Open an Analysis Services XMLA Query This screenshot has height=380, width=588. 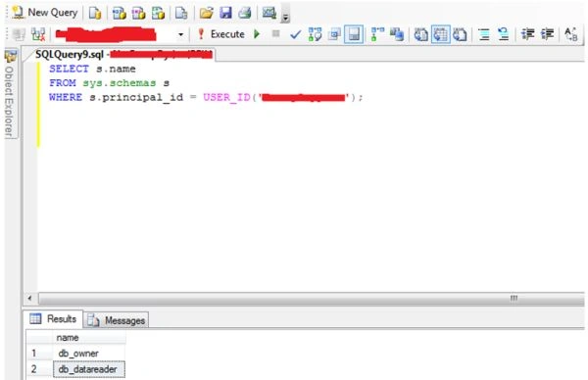pyautogui.click(x=158, y=13)
